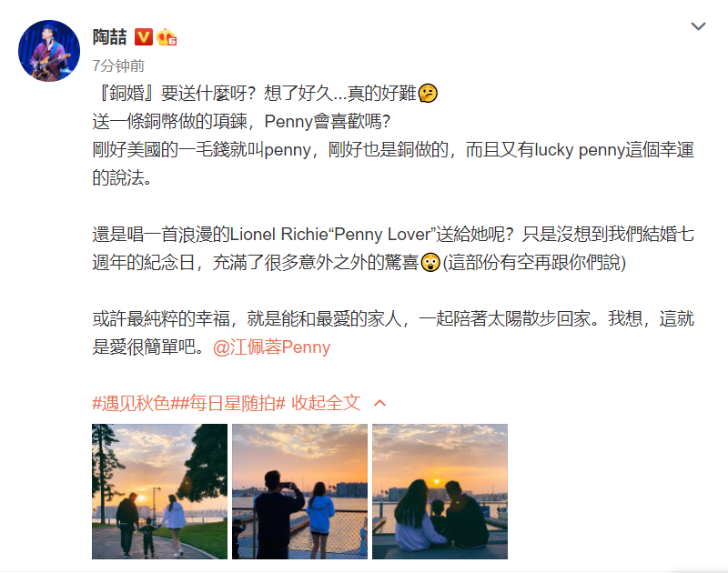Click the sentence about 最純粹的幸福
The width and height of the screenshot is (728, 573).
tap(393, 333)
